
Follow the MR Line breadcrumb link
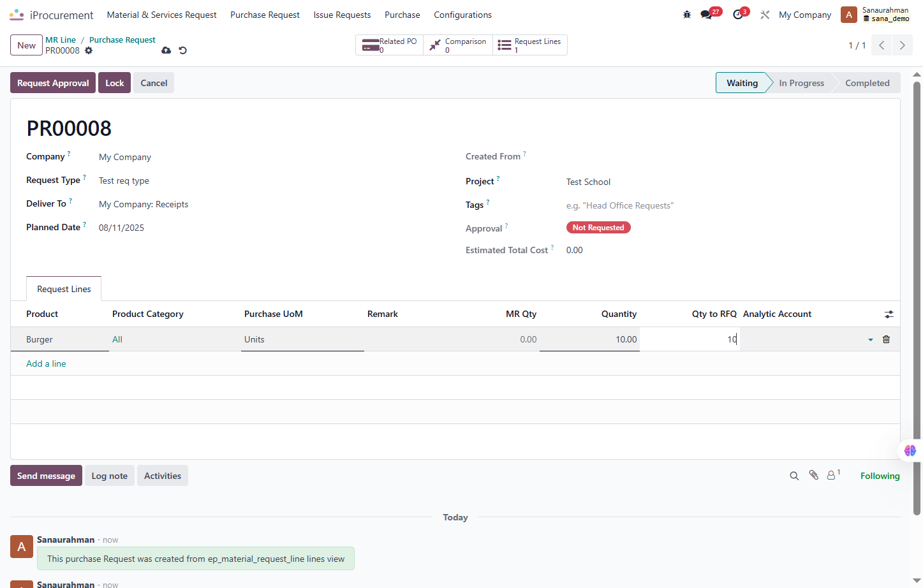pos(61,40)
